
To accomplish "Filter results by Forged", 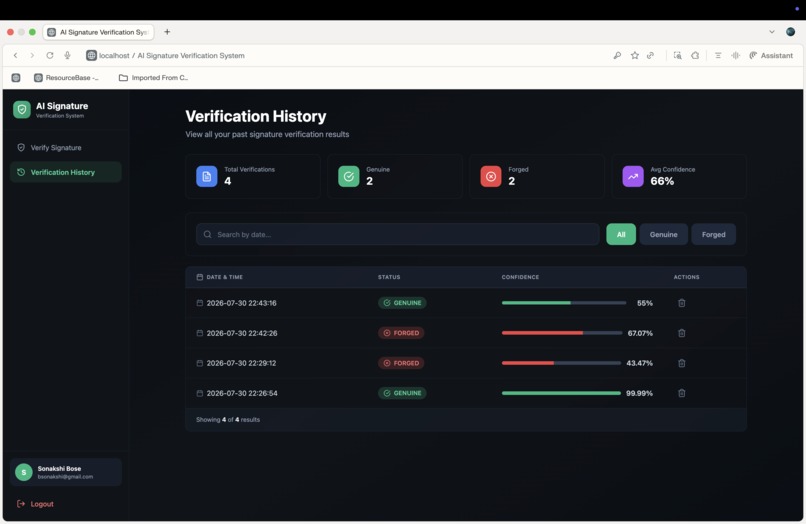I will click(713, 234).
